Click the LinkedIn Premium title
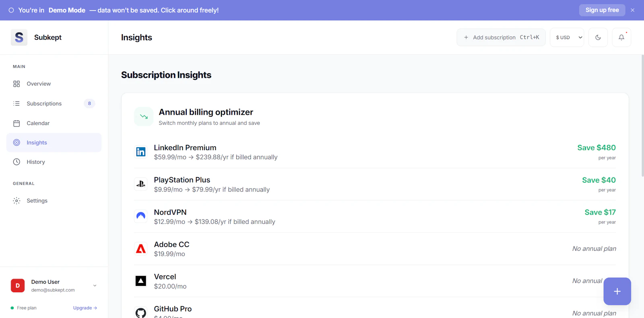Image resolution: width=644 pixels, height=318 pixels. tap(185, 148)
